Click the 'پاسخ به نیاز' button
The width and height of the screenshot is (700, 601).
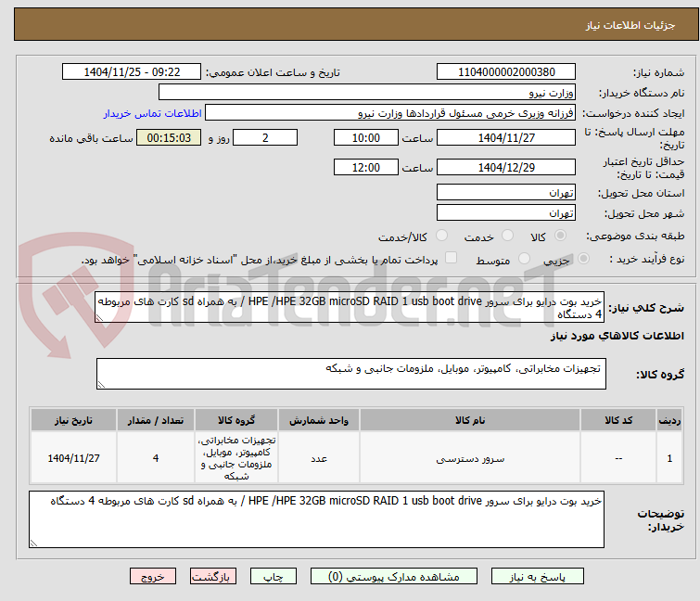click(537, 577)
